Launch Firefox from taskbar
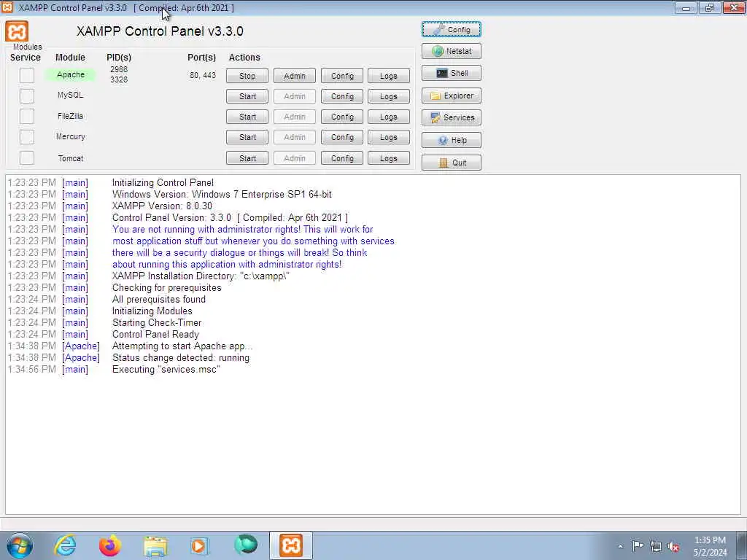Screen dimensions: 747x560 tap(110, 545)
